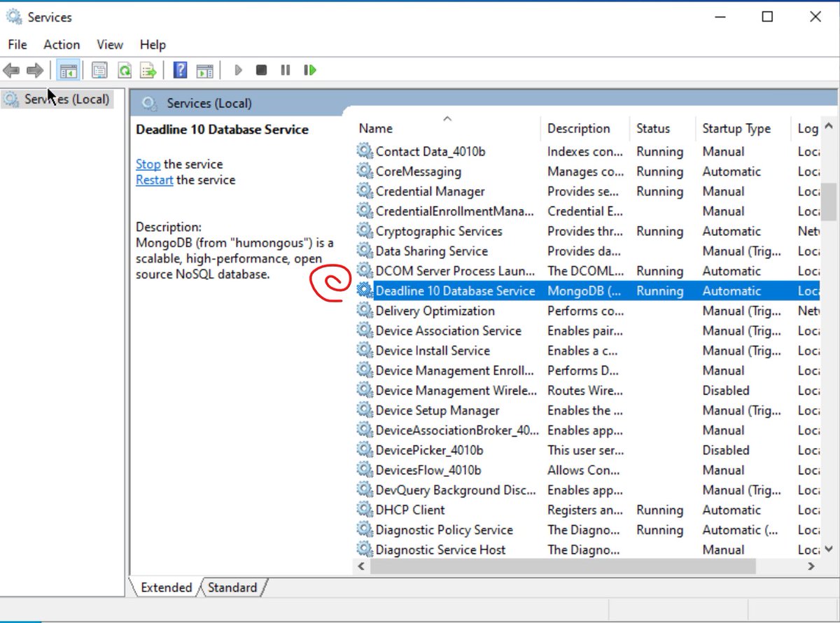Click Running status of CoreMessaging

(659, 171)
